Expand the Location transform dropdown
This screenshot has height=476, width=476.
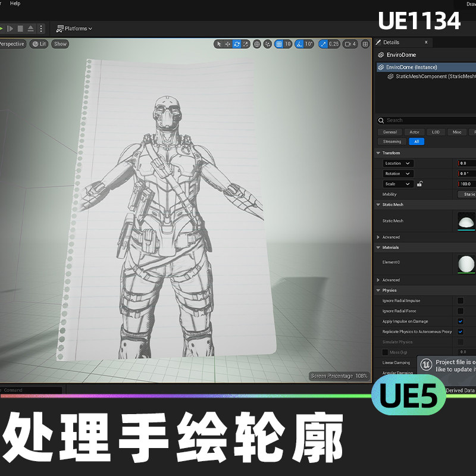tap(408, 163)
